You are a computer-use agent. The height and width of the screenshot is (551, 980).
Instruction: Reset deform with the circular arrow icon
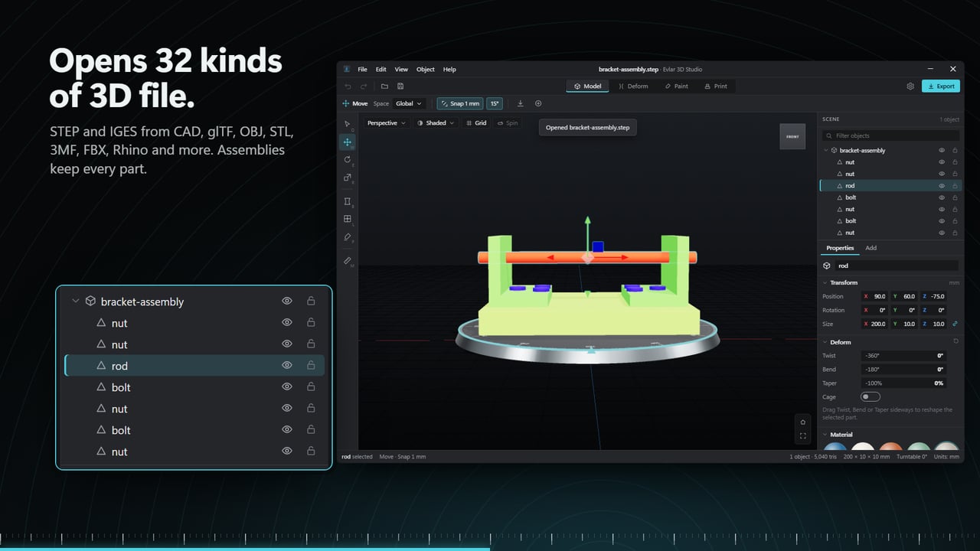click(x=955, y=341)
